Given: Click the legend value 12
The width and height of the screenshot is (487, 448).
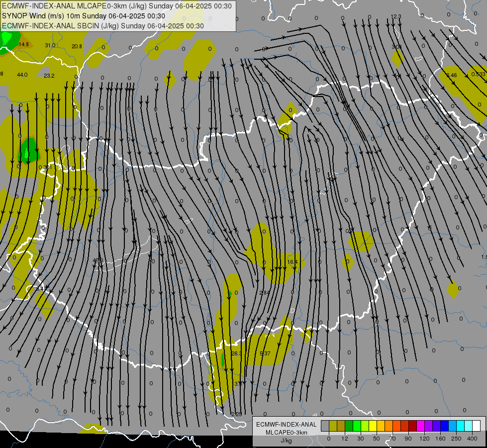Looking at the screenshot, I should 345,439.
